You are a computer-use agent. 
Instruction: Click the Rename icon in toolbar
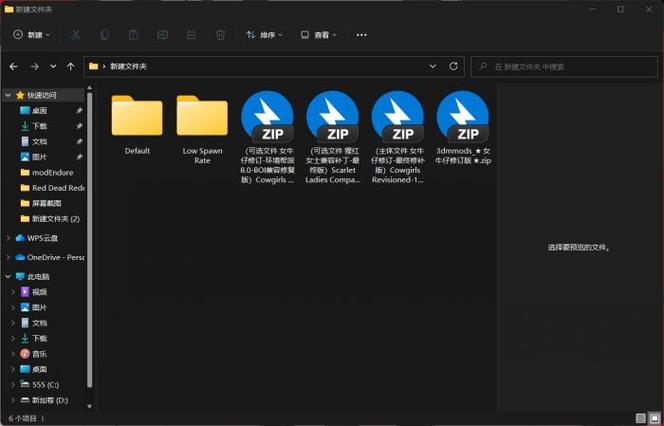coord(163,35)
